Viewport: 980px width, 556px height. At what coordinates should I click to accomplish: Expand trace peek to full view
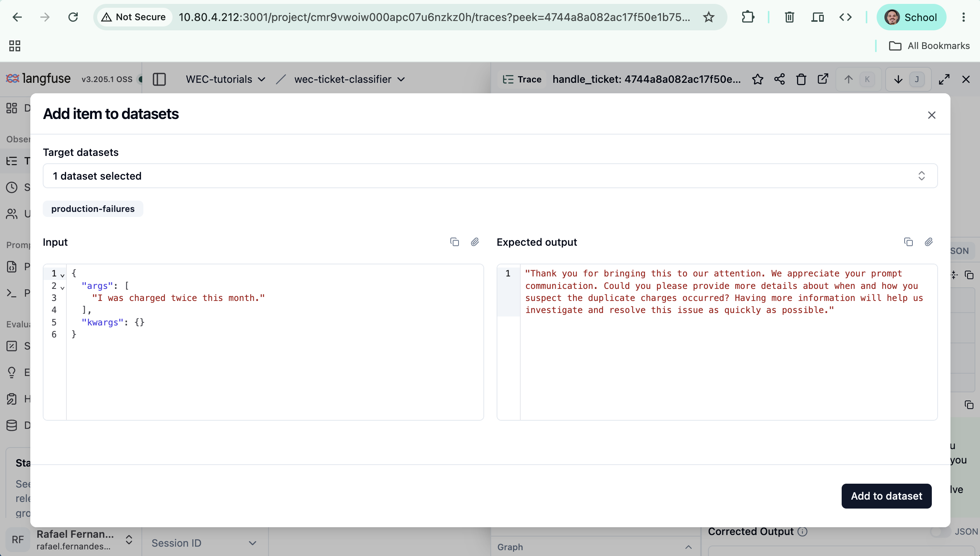[944, 79]
